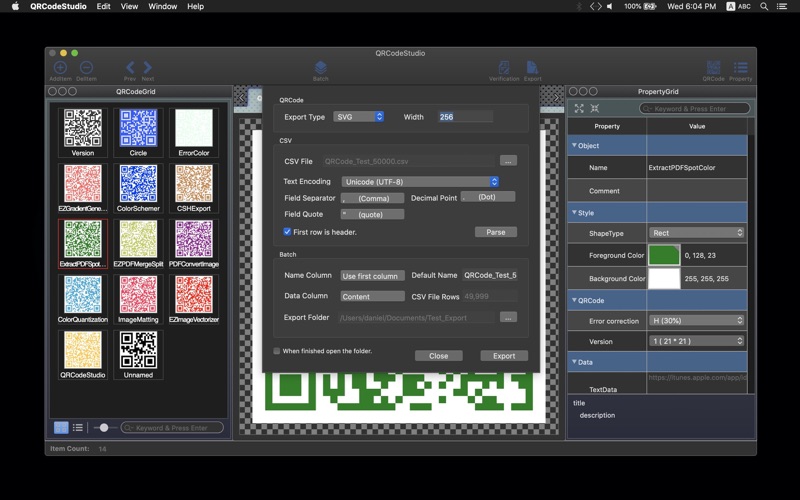Open the View menu
This screenshot has height=500, width=800.
tap(129, 7)
